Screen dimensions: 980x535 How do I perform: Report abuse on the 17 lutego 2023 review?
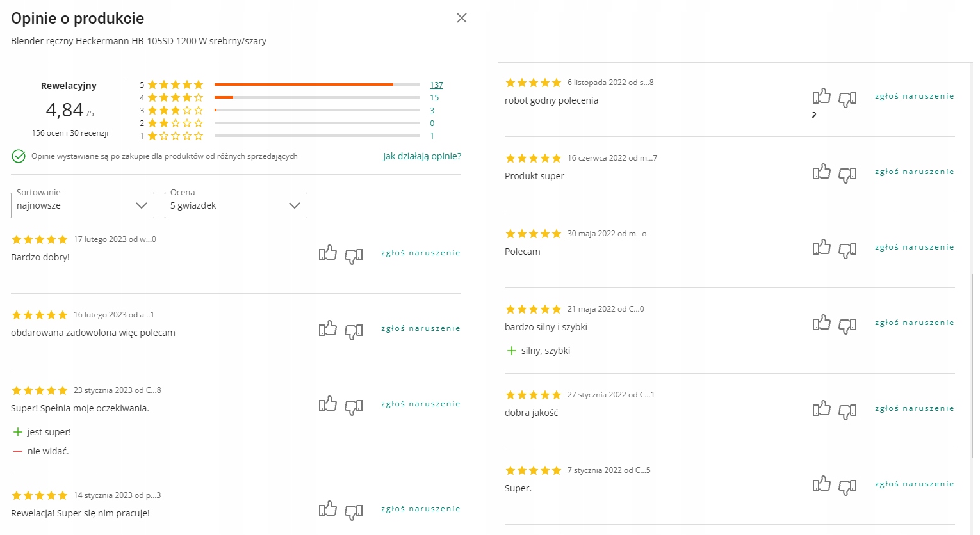click(421, 253)
